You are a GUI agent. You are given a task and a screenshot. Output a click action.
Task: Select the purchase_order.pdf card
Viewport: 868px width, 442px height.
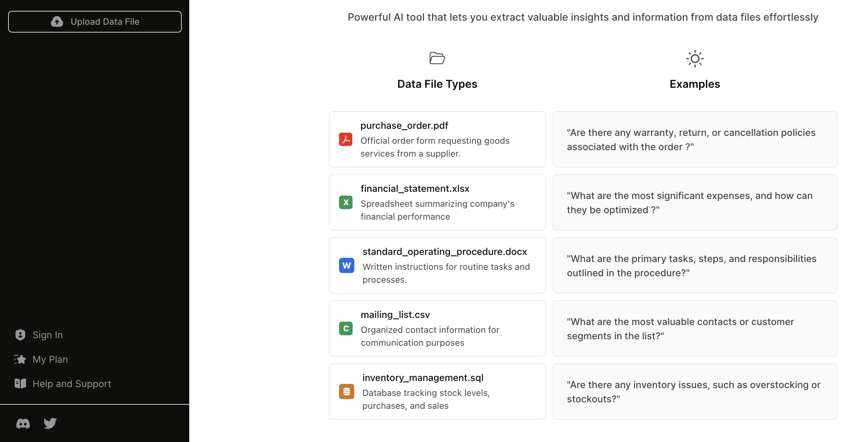(437, 139)
